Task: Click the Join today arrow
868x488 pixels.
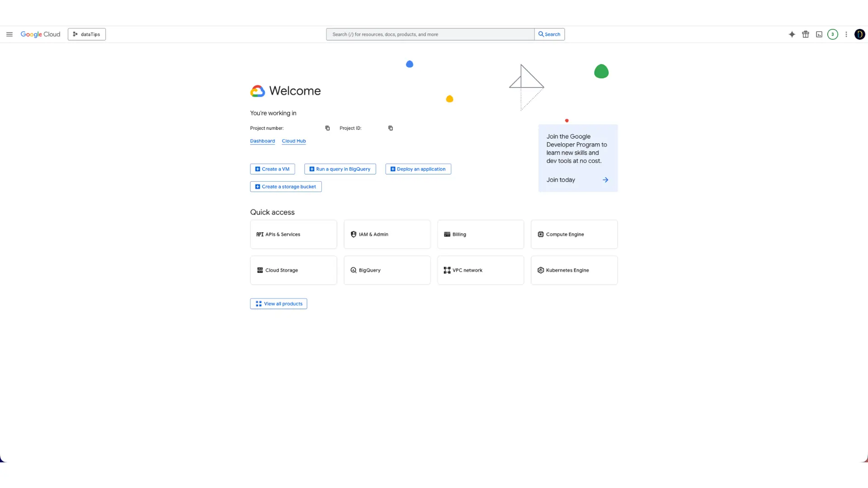Action: coord(605,180)
